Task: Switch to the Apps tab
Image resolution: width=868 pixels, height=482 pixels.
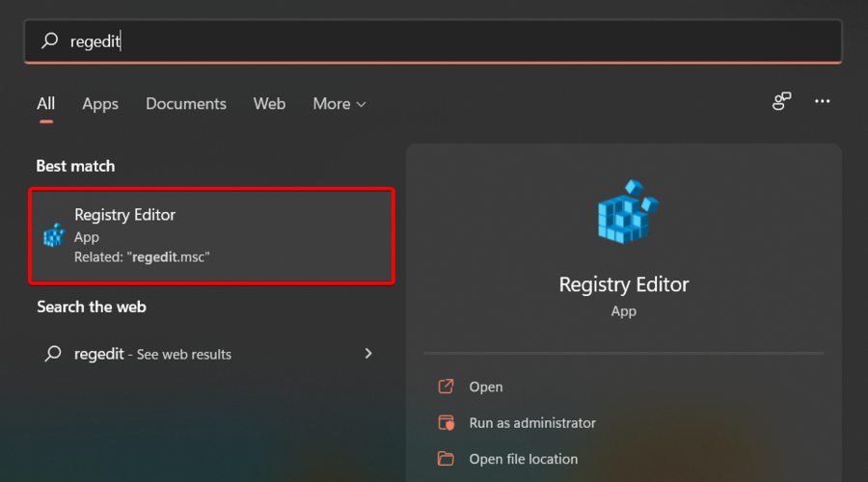Action: coord(100,104)
